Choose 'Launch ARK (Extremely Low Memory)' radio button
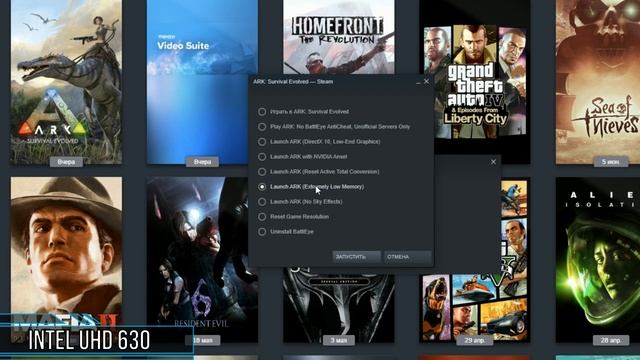640x360 pixels. (x=262, y=187)
